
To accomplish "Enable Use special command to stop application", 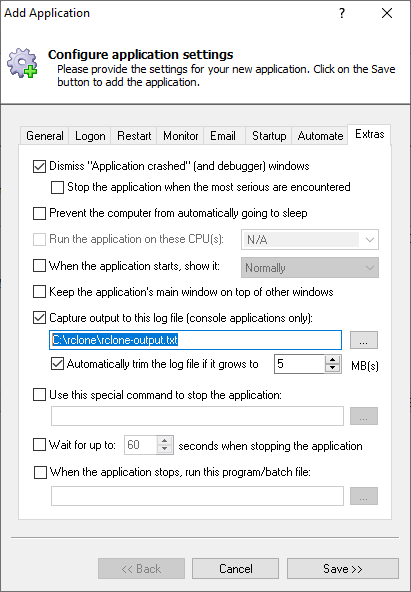I will 39,395.
